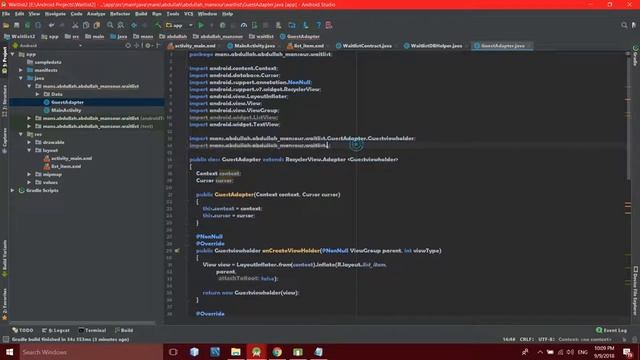The image size is (640, 360).
Task: Toggle tool window bars icon in status bar
Action: click(6, 339)
